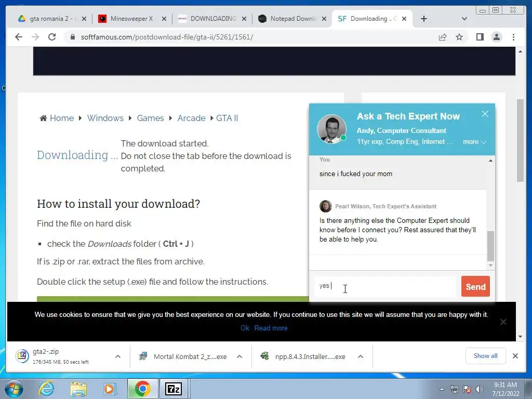Open the side panel icon
532x399 pixels.
pyautogui.click(x=480, y=37)
